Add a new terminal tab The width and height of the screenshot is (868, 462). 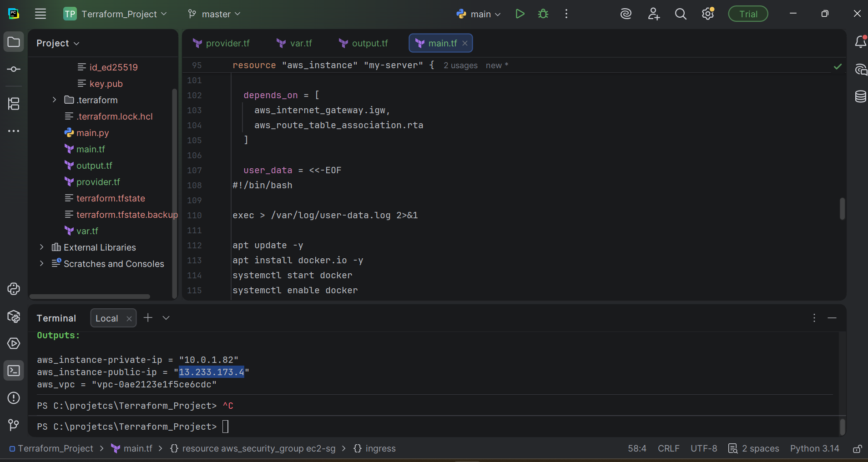[148, 318]
